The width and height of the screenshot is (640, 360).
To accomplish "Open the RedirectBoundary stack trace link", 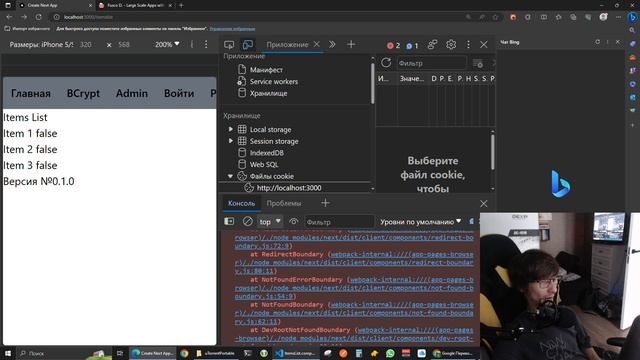I will pos(354,262).
